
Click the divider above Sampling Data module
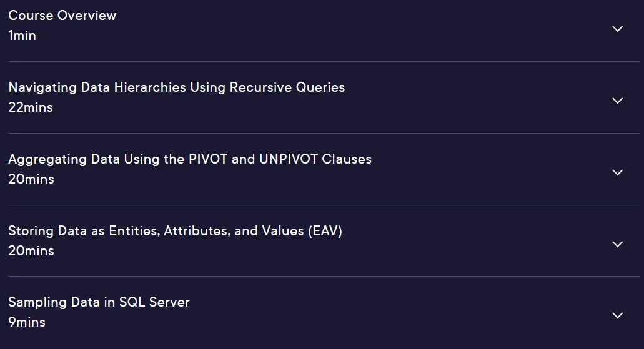[x=324, y=277]
